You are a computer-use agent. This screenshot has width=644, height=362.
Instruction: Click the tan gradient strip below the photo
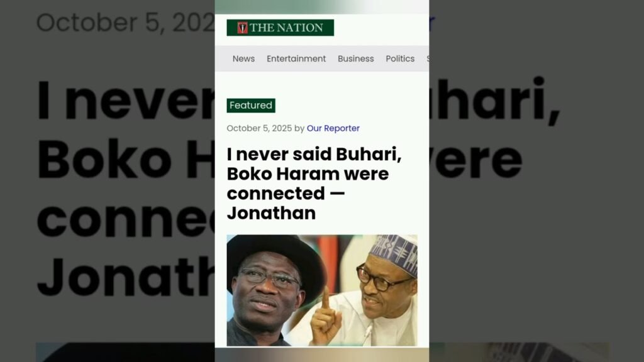(322, 354)
